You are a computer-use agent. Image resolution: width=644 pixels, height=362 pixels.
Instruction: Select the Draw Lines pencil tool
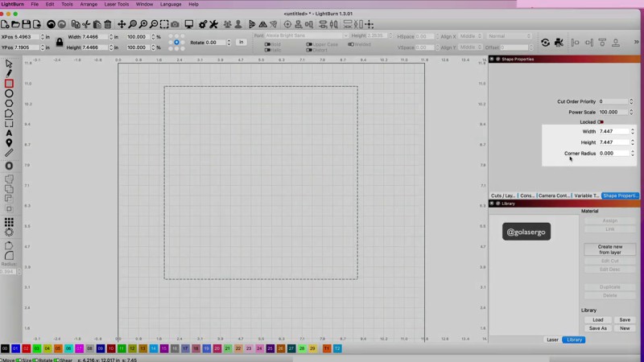click(9, 73)
